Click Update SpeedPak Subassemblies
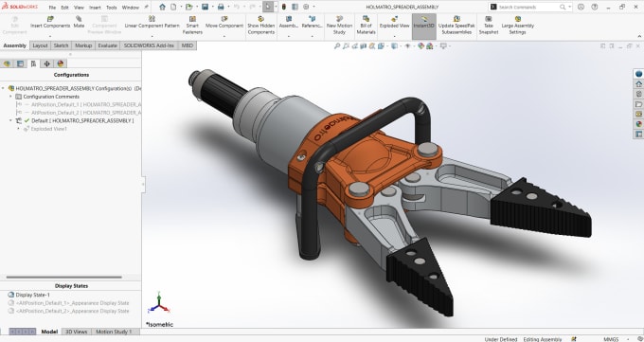This screenshot has height=342, width=644. pyautogui.click(x=456, y=25)
